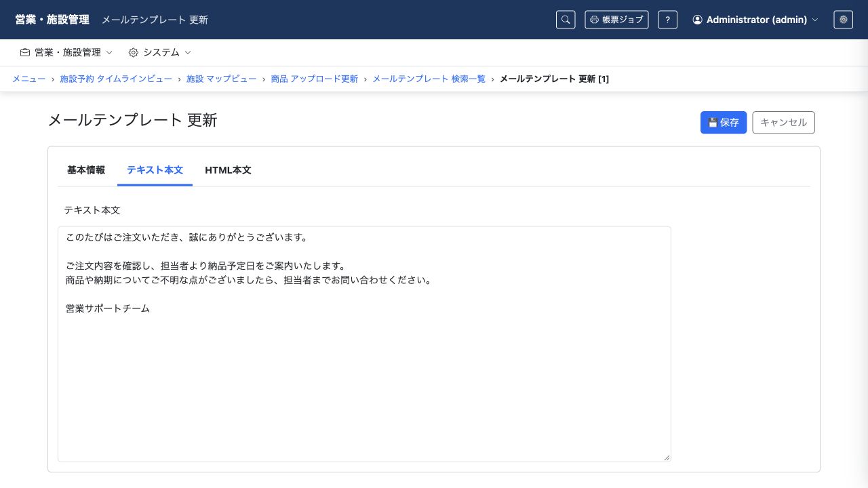This screenshot has height=488, width=868.
Task: Click the user avatar icon beside Administrator
Action: coord(697,20)
